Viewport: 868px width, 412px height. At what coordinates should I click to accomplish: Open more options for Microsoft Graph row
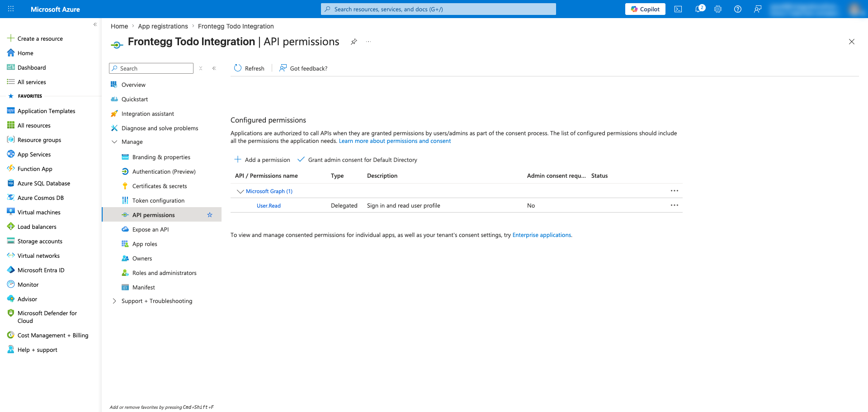(x=675, y=191)
